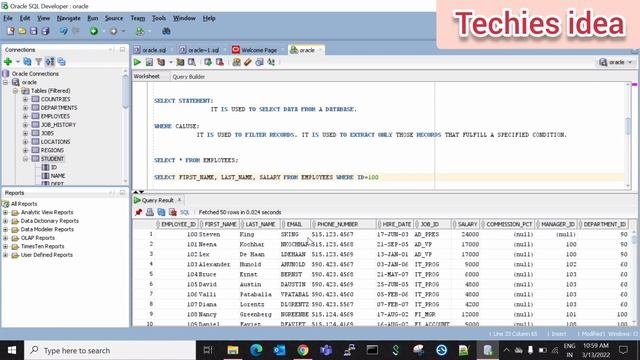Click the Windows taskbar search box

(x=110, y=350)
